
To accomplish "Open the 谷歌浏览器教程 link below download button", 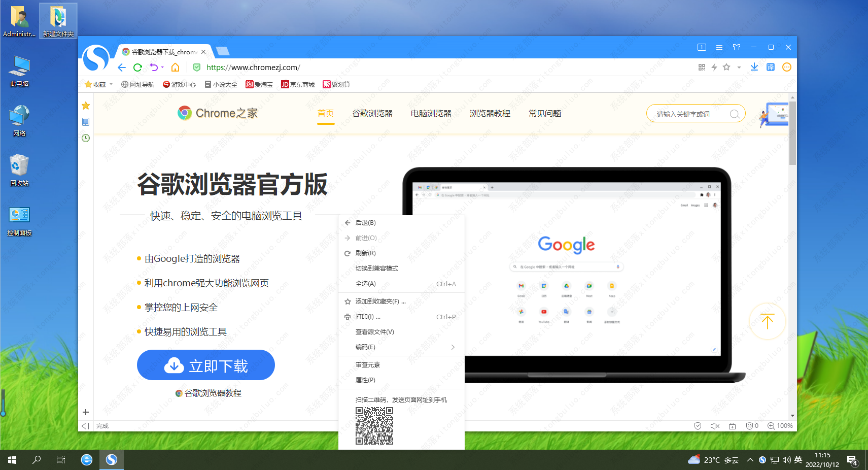I will click(209, 393).
